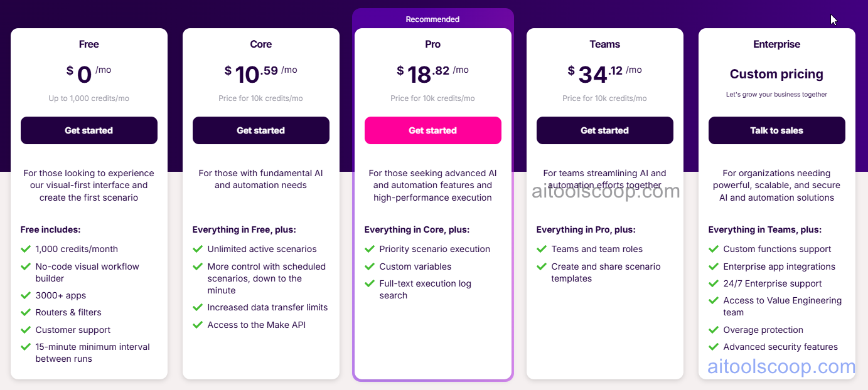Click the checkmark beside "24/7 Enterprise support"
This screenshot has height=390, width=868.
coord(713,283)
